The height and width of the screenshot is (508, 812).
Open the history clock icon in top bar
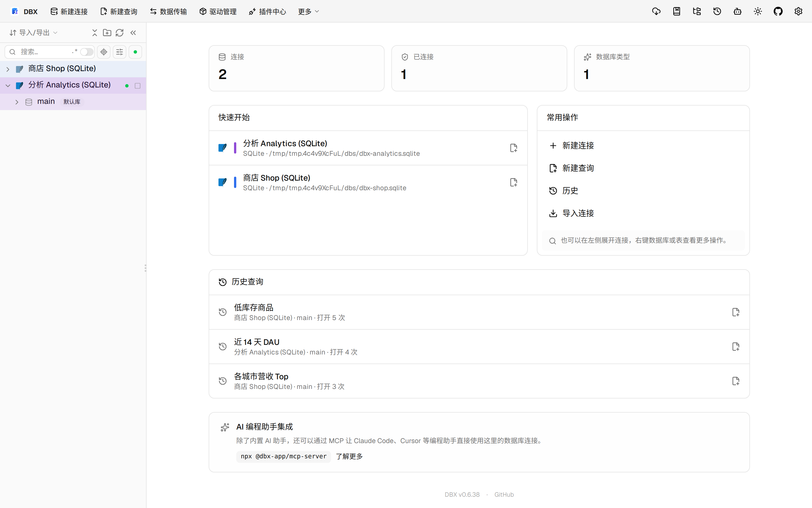[x=717, y=11]
